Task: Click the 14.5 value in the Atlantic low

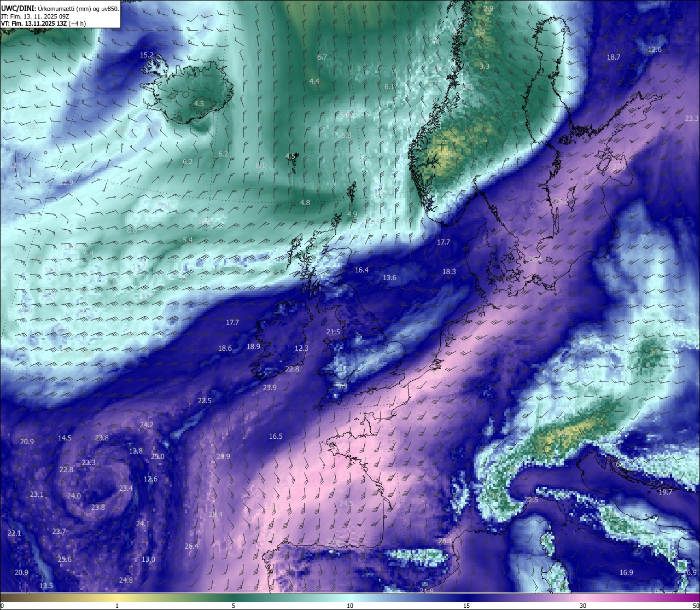Action: point(65,438)
